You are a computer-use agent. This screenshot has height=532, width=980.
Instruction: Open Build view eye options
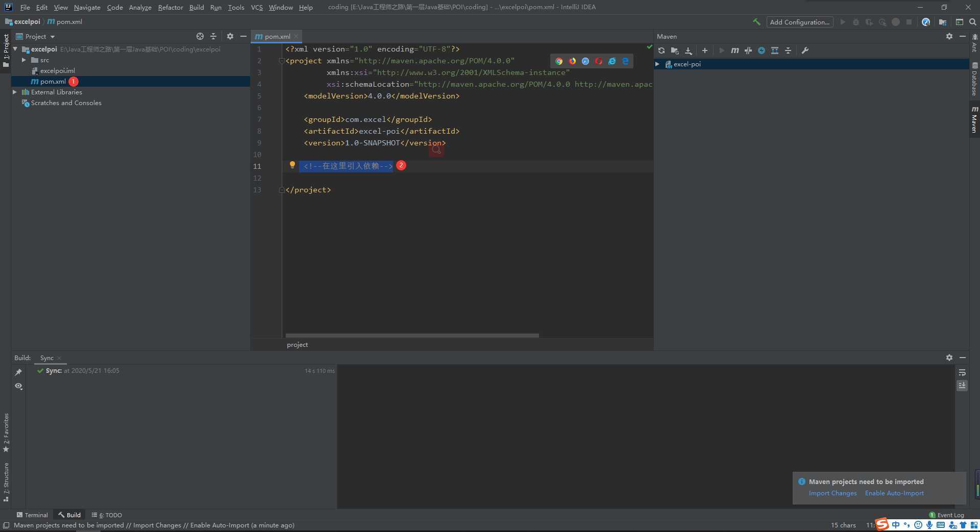pyautogui.click(x=18, y=386)
